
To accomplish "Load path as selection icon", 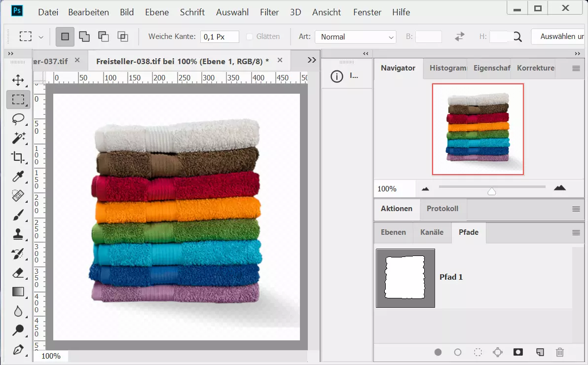I will [x=478, y=352].
